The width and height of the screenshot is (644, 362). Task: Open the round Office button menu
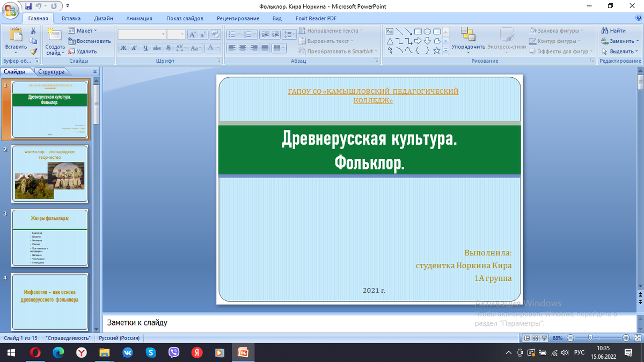click(10, 10)
